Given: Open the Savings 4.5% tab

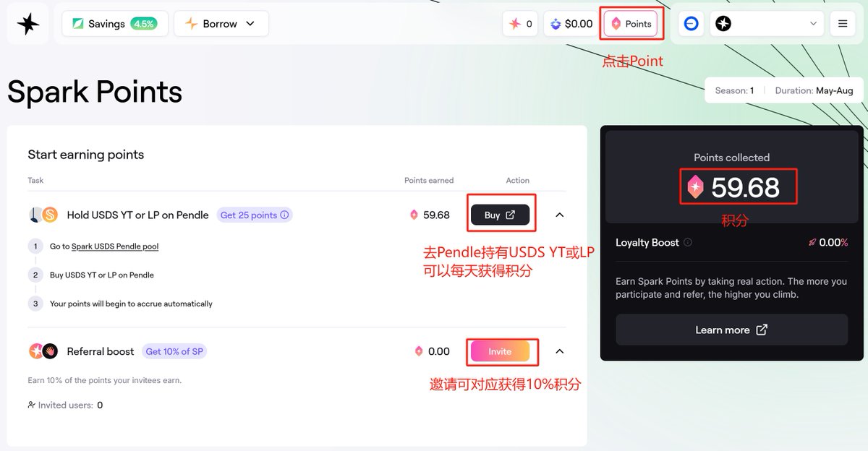Looking at the screenshot, I should [114, 24].
